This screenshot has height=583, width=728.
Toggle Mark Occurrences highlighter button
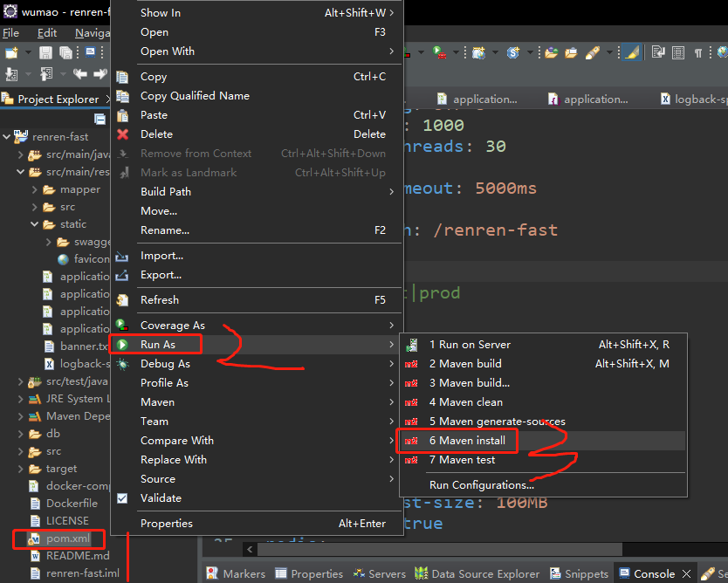pos(632,52)
